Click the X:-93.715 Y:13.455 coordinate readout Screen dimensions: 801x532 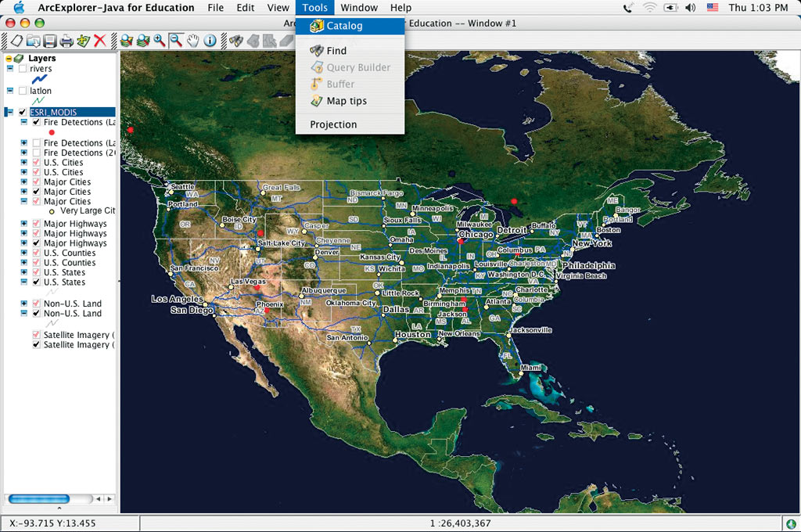point(52,523)
